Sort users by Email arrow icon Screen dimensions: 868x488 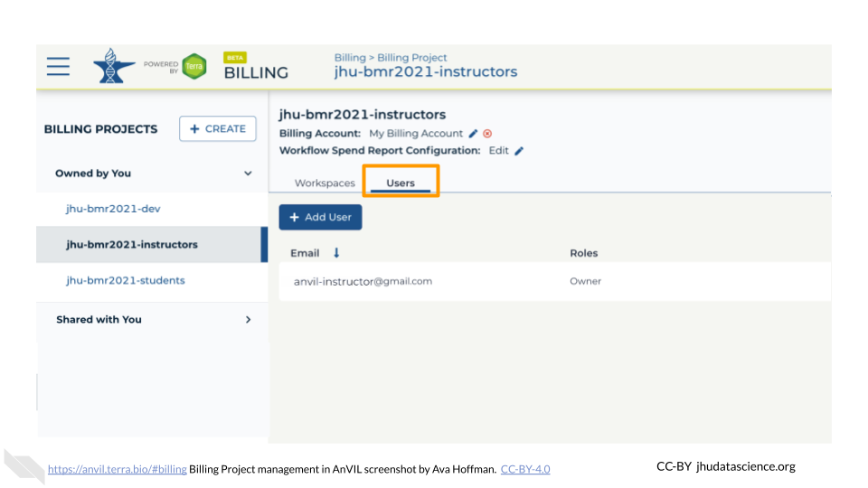[337, 253]
